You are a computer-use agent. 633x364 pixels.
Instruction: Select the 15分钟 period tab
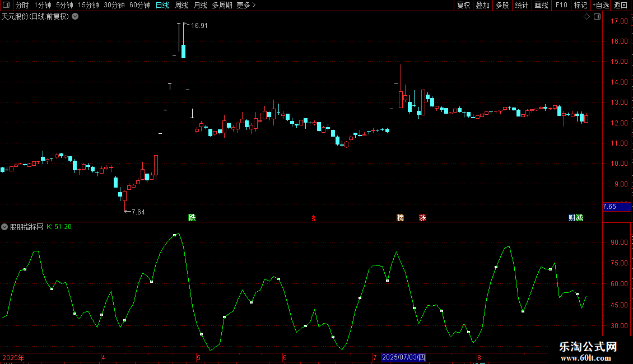click(89, 5)
